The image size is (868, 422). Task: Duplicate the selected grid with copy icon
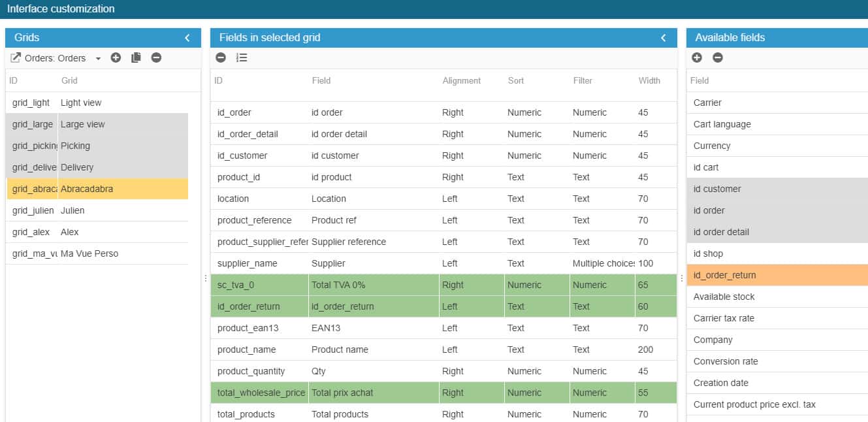[136, 57]
